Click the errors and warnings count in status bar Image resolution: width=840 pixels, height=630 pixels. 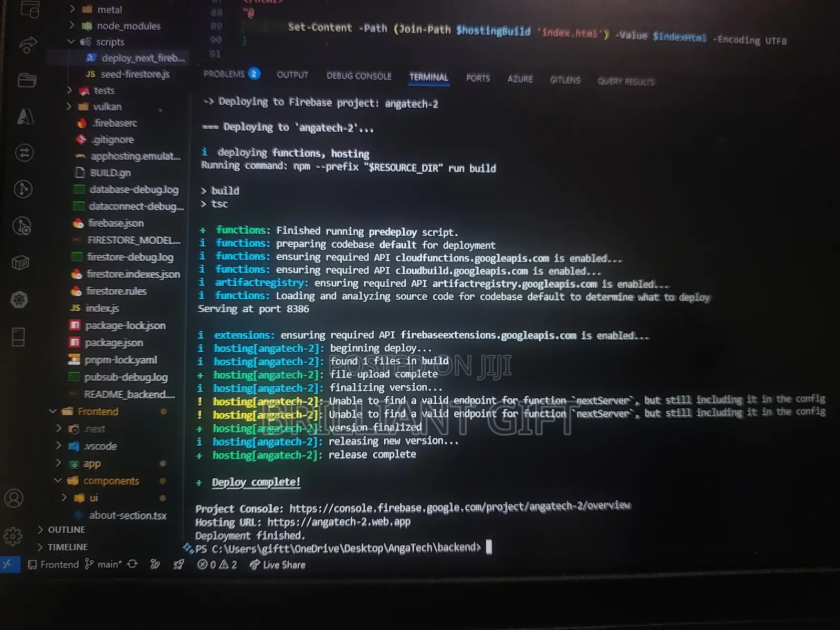(217, 565)
